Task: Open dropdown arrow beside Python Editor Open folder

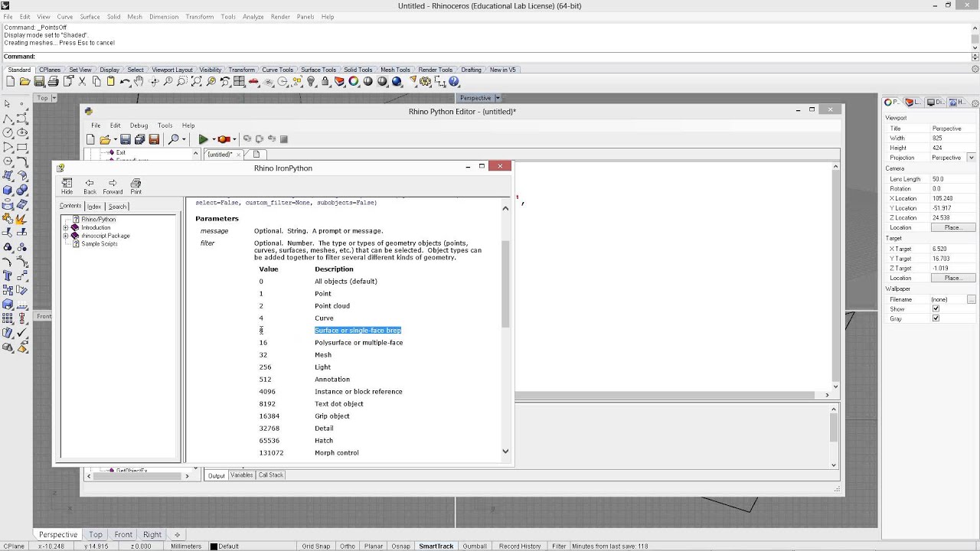Action: pyautogui.click(x=115, y=139)
